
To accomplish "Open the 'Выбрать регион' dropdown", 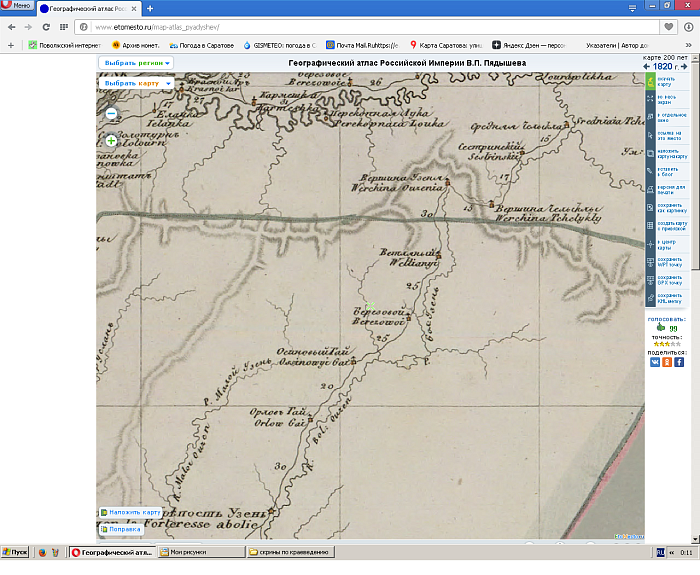I will tap(136, 63).
